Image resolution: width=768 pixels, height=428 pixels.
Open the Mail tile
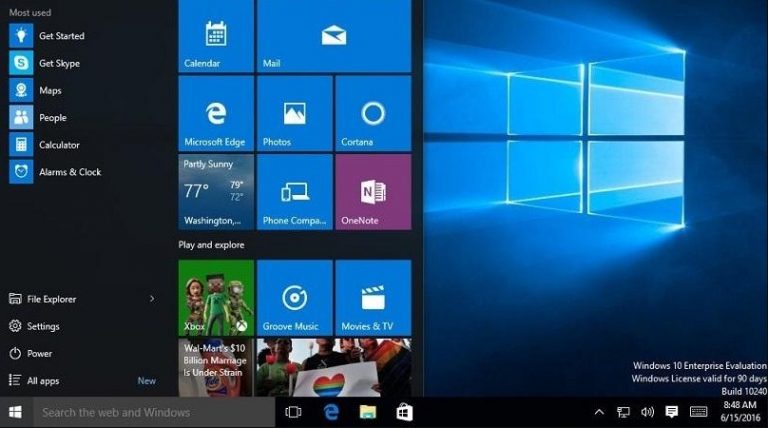(x=334, y=36)
